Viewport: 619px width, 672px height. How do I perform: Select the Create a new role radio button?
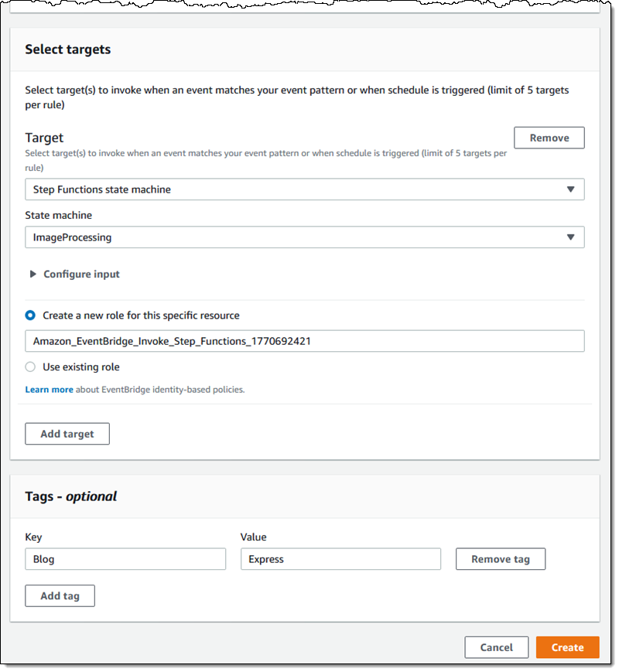coord(30,316)
